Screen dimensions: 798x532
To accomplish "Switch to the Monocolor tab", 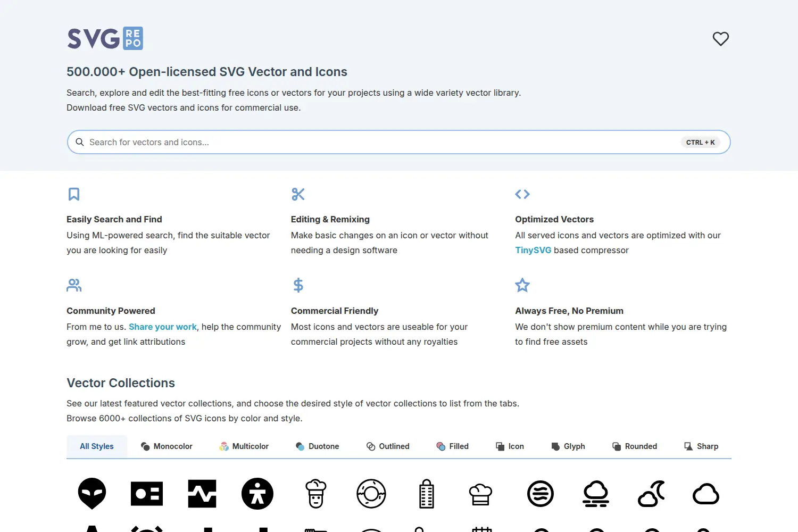I will (x=167, y=446).
